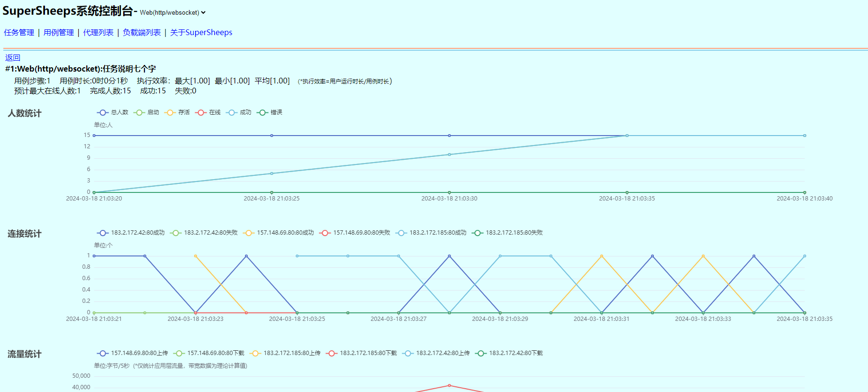Screen dimensions: 868x392
Task: Toggle 183.2.172.185:80成功 legend series
Action: [x=431, y=233]
